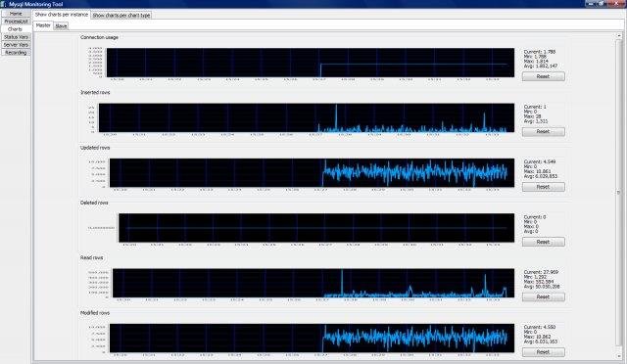Reset the Deleted rows chart
Viewport: 627px width, 364px height.
543,242
